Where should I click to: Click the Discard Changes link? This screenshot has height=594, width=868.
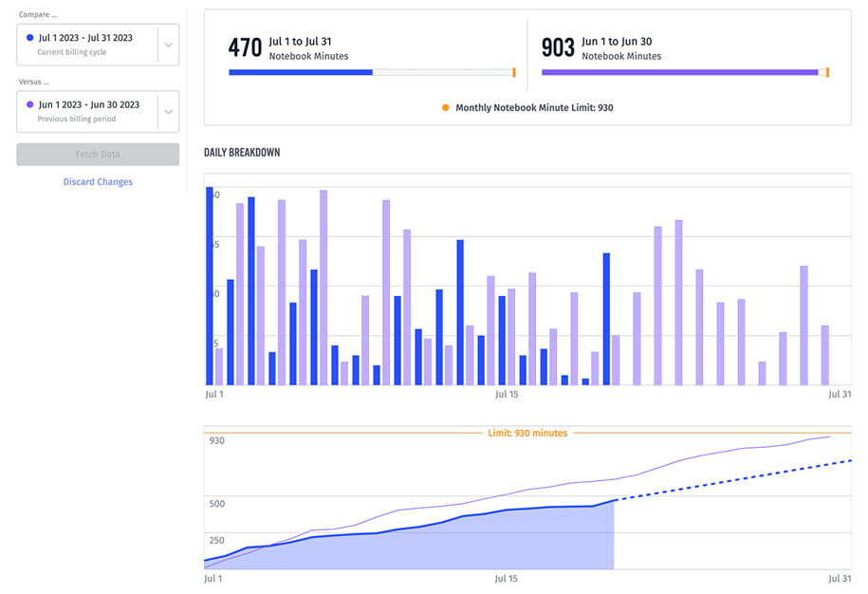pos(98,181)
